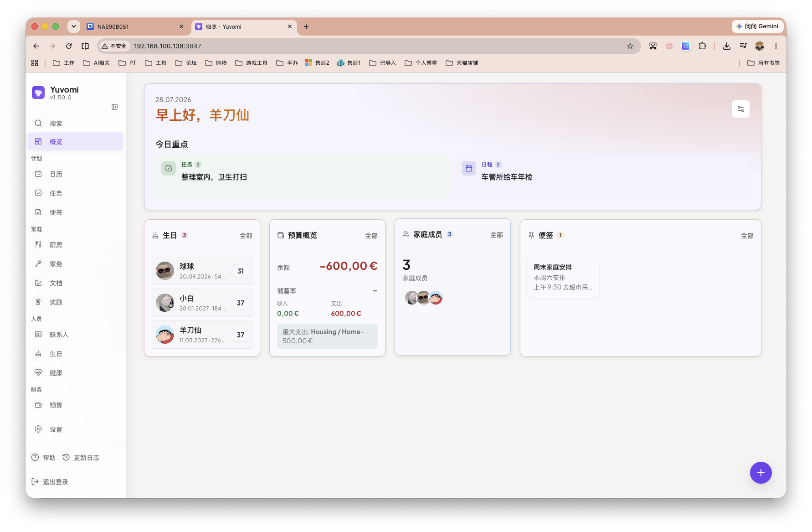Open the 日程 highlight card 车管所给车年检
The width and height of the screenshot is (812, 532).
603,176
